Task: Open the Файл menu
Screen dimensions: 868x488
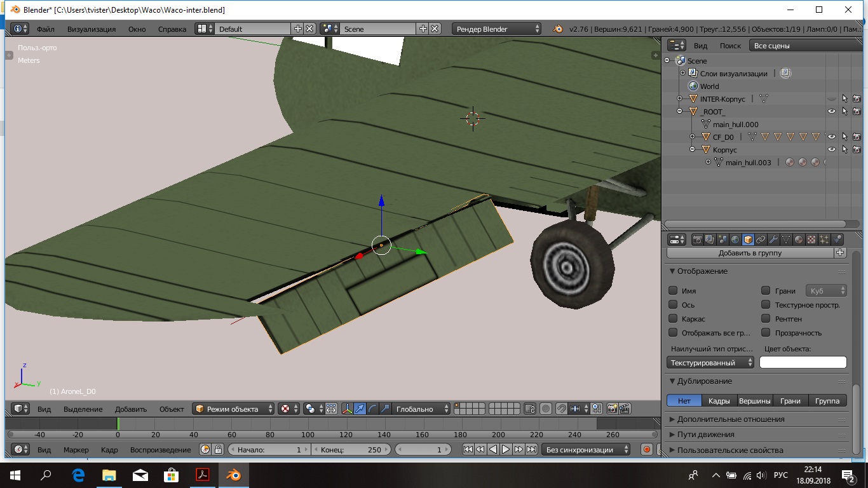Action: click(x=45, y=29)
